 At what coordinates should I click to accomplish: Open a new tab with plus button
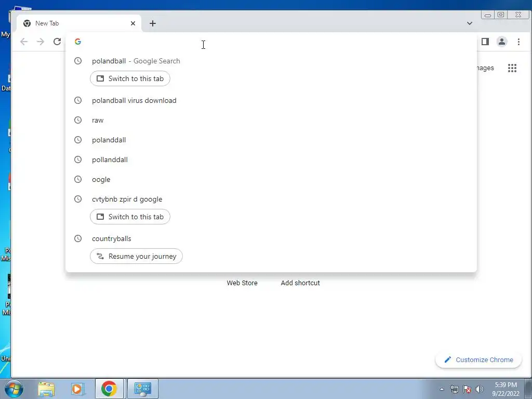153,23
